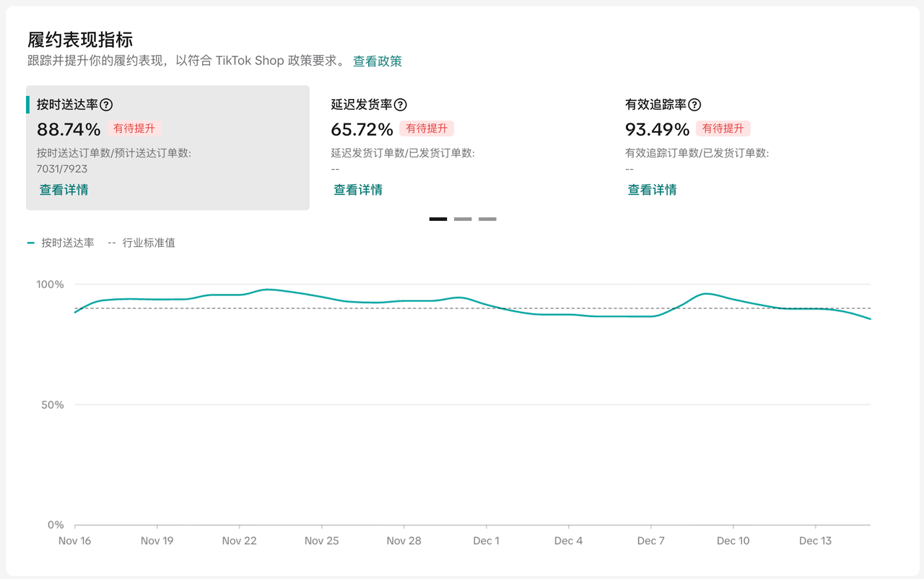
Task: Click help icon beside 延迟发货率 title
Action: 400,105
